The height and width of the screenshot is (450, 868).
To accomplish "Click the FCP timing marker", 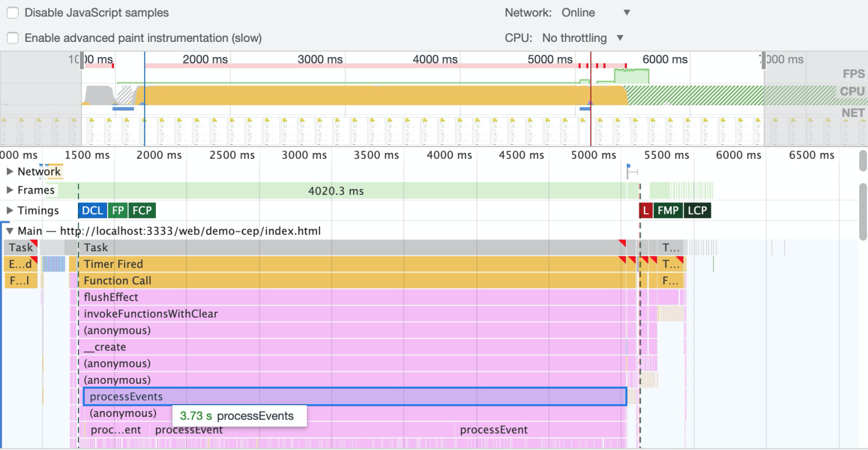I will [x=142, y=210].
